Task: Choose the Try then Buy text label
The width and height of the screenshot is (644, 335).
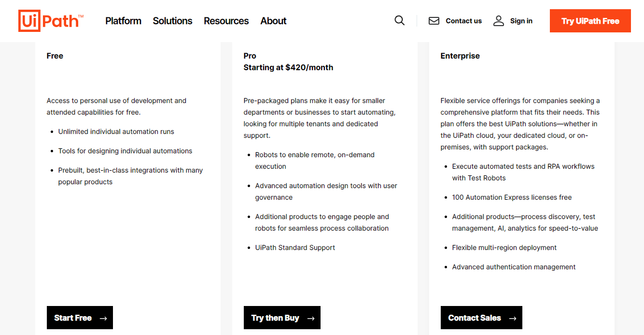Action: 275,318
